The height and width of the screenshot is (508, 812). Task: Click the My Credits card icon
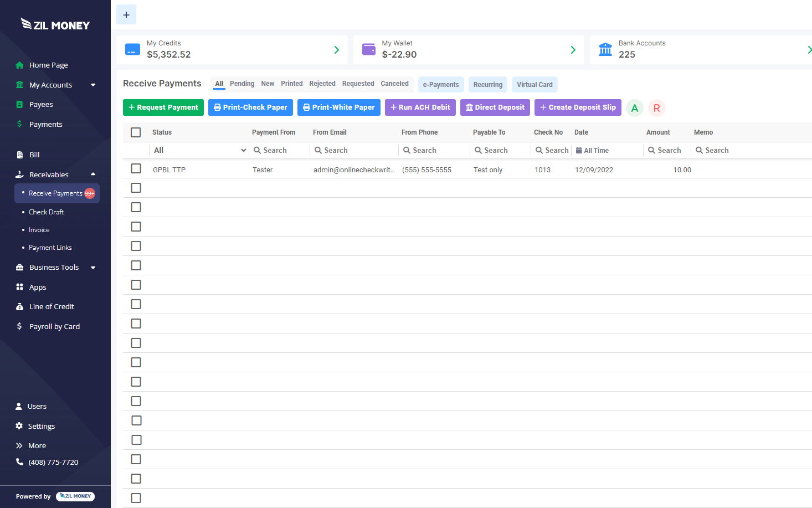pyautogui.click(x=132, y=49)
